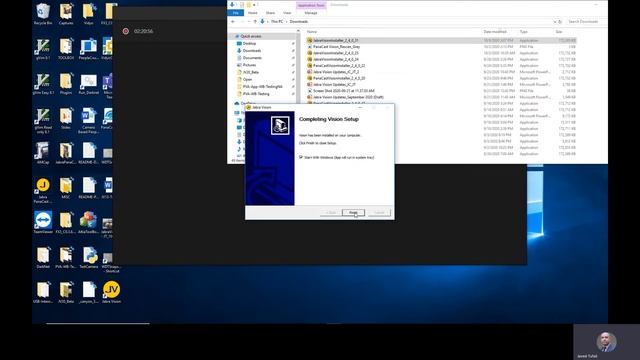This screenshot has width=640, height=360.
Task: Open the Slides folder on desktop
Action: 66,119
